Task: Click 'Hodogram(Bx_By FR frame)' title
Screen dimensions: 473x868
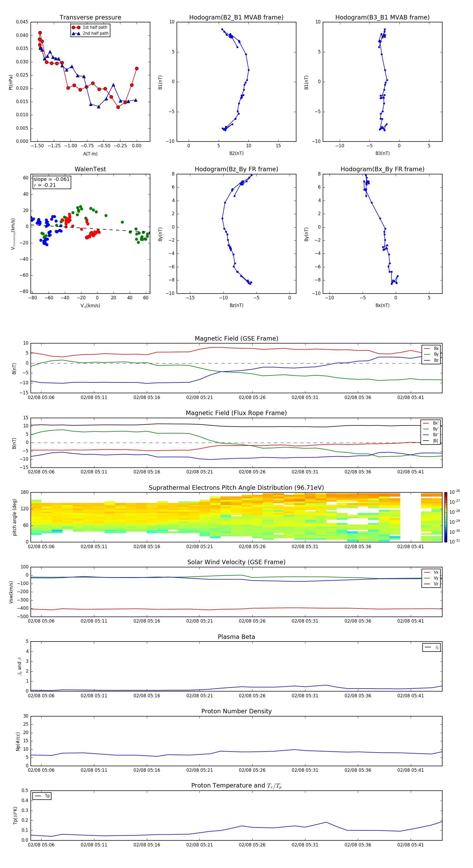Action: (x=382, y=169)
